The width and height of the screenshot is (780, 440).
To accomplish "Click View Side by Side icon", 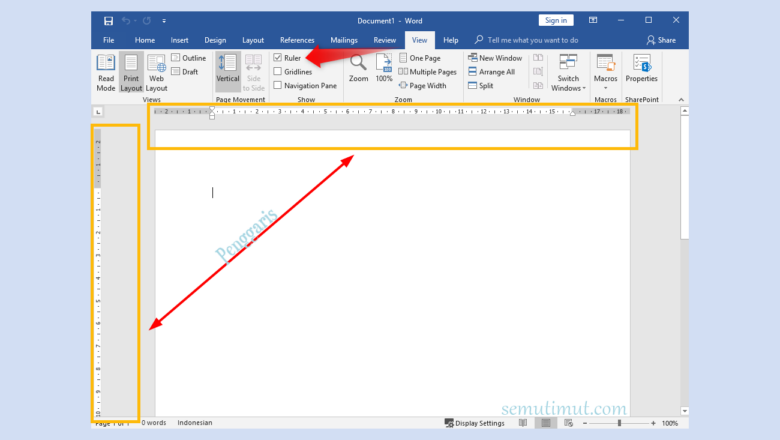I will click(538, 58).
